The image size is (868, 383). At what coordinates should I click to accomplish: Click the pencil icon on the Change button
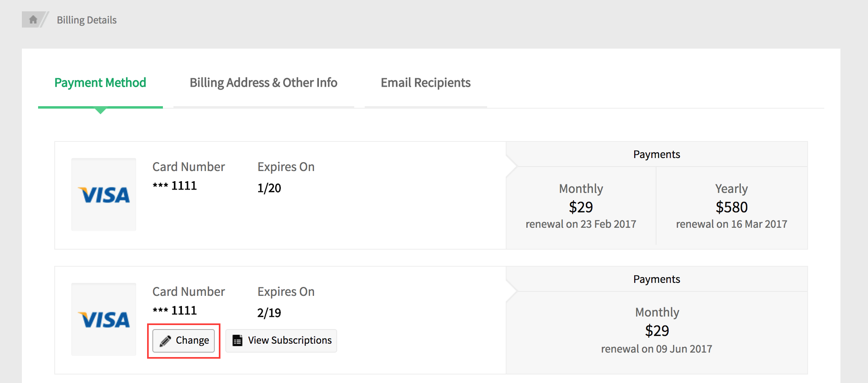pos(165,341)
